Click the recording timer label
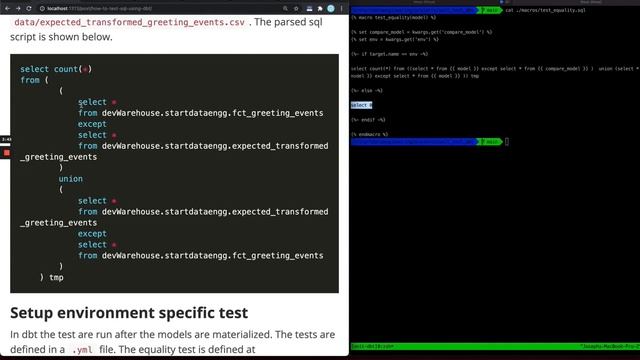Viewport: 640px width, 360px height. point(6,140)
